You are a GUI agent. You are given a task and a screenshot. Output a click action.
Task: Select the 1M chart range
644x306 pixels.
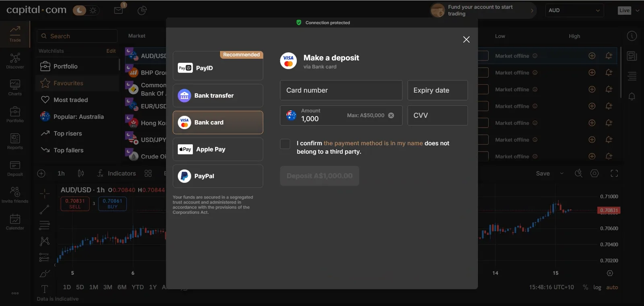coord(93,287)
